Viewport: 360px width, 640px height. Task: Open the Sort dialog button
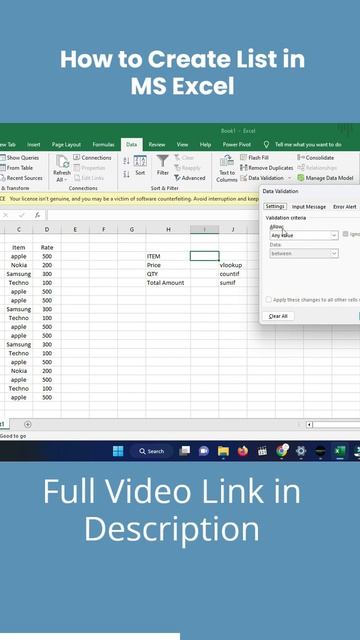tap(140, 165)
